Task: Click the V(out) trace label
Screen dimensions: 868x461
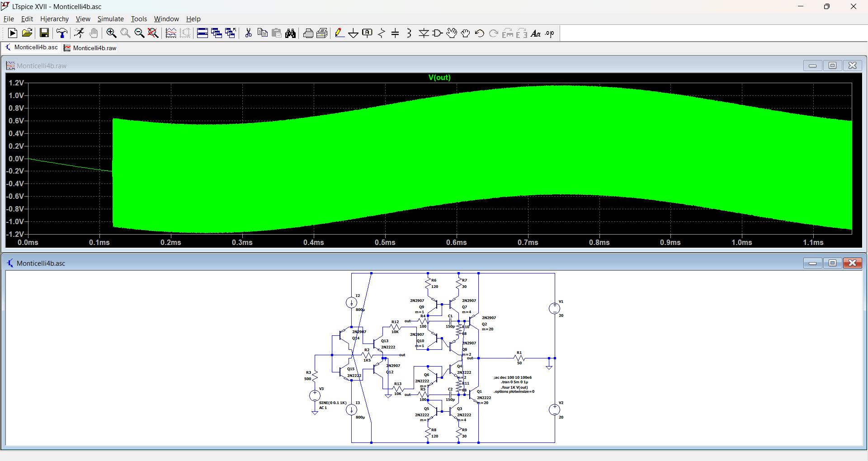Action: click(439, 77)
